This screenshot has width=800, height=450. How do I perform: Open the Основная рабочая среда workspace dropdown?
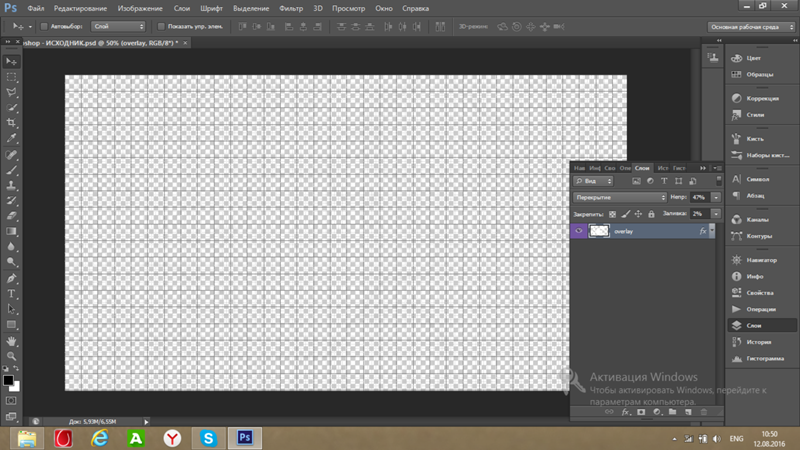point(750,26)
